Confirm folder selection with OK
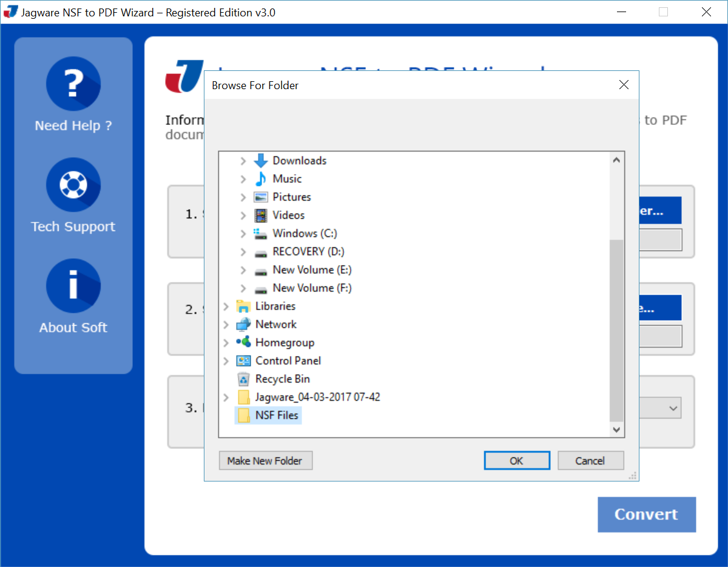The image size is (728, 567). point(517,461)
